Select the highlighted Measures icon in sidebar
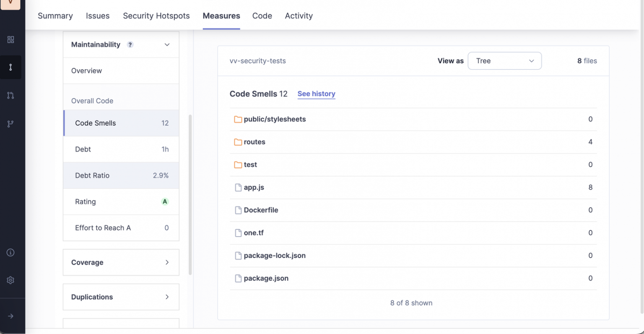The image size is (644, 334). [x=10, y=67]
